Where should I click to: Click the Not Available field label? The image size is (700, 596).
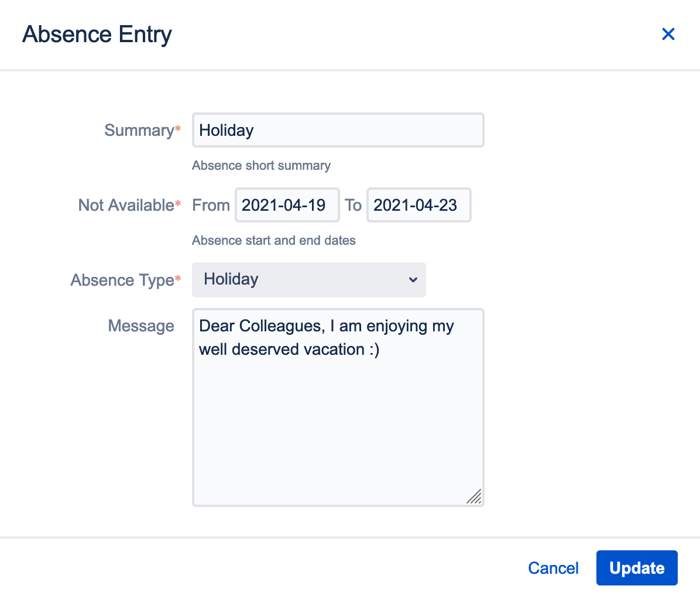point(126,205)
